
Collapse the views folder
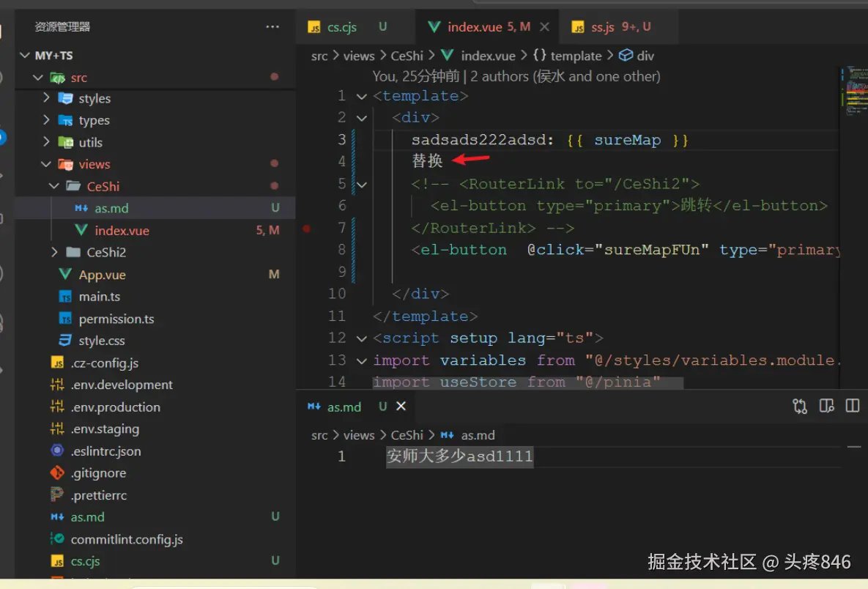click(x=46, y=164)
